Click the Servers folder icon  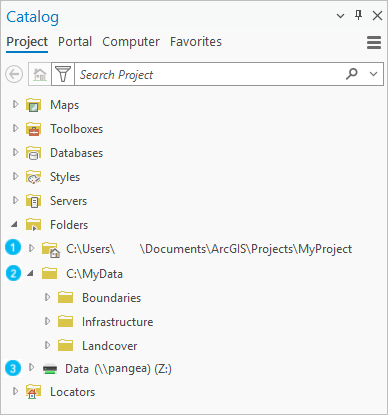pos(33,201)
